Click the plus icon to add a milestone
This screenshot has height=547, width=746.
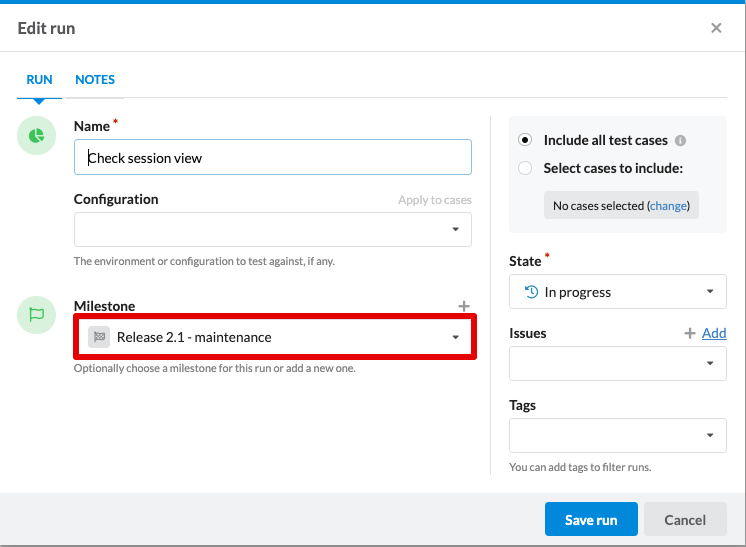click(463, 306)
